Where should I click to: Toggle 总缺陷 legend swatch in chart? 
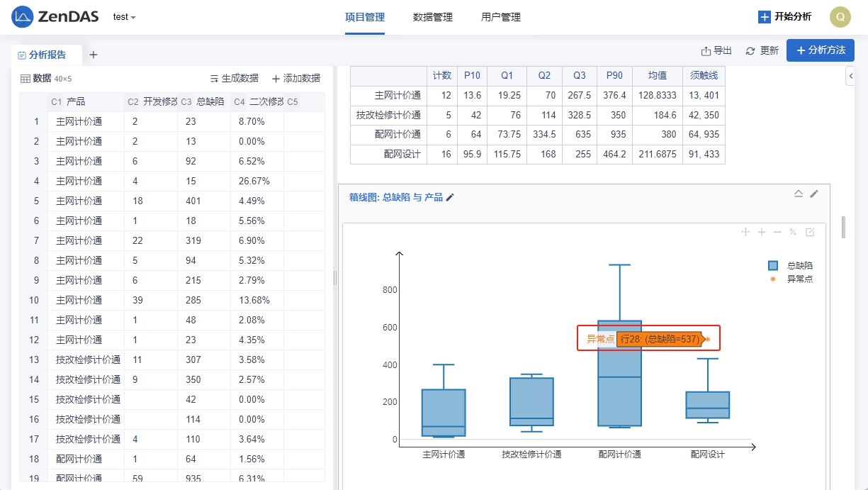coord(773,265)
